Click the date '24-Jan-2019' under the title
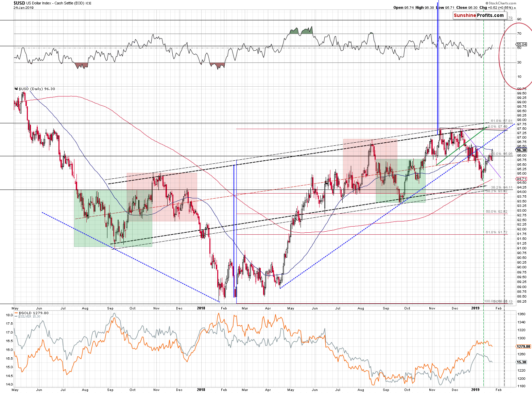Viewport: 532px width, 393px height. pos(23,8)
